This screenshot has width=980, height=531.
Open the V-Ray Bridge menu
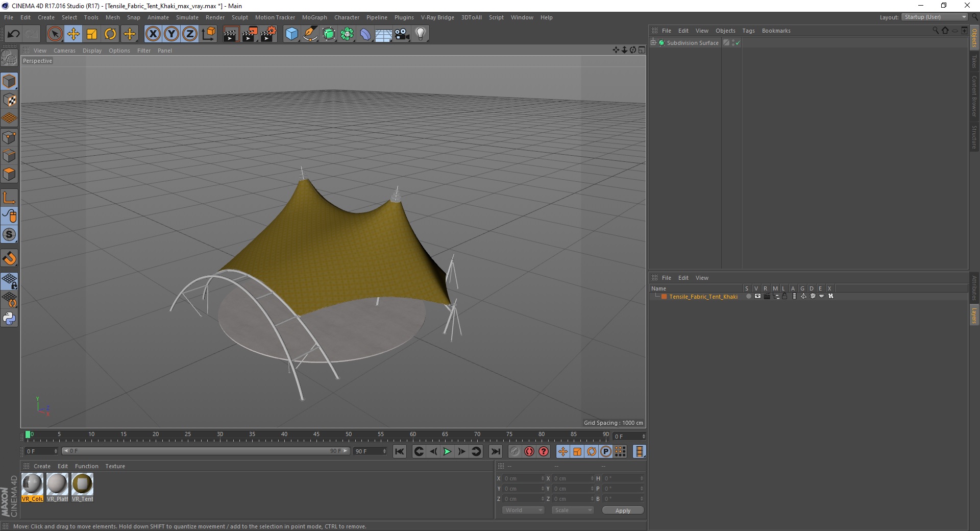tap(437, 17)
